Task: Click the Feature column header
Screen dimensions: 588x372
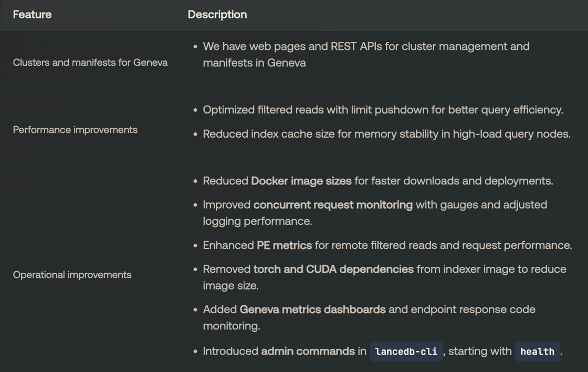Action: point(32,15)
